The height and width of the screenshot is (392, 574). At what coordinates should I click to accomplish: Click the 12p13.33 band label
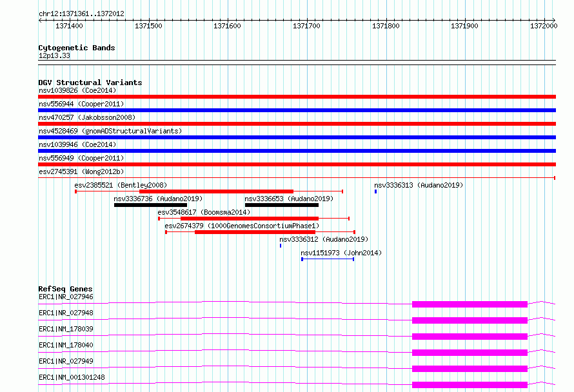pos(54,55)
